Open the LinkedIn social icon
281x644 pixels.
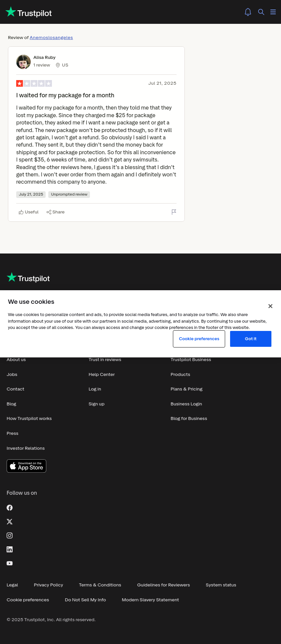10,549
